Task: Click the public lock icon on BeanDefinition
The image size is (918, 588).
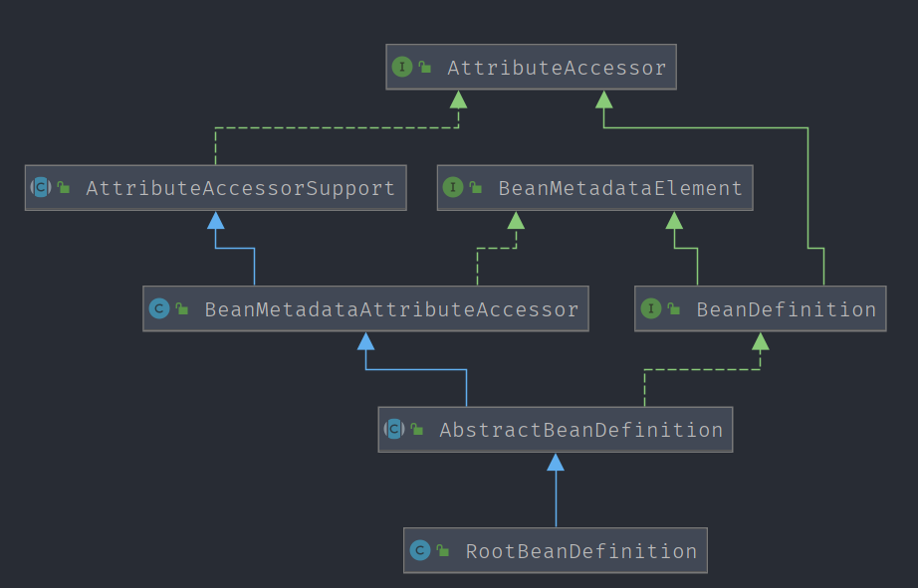Action: pos(674,309)
